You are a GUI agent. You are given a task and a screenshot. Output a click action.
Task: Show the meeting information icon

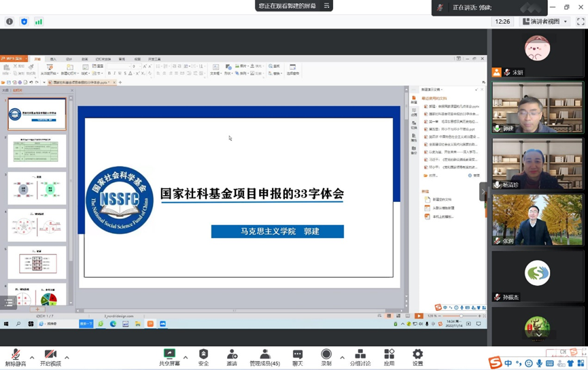point(10,22)
